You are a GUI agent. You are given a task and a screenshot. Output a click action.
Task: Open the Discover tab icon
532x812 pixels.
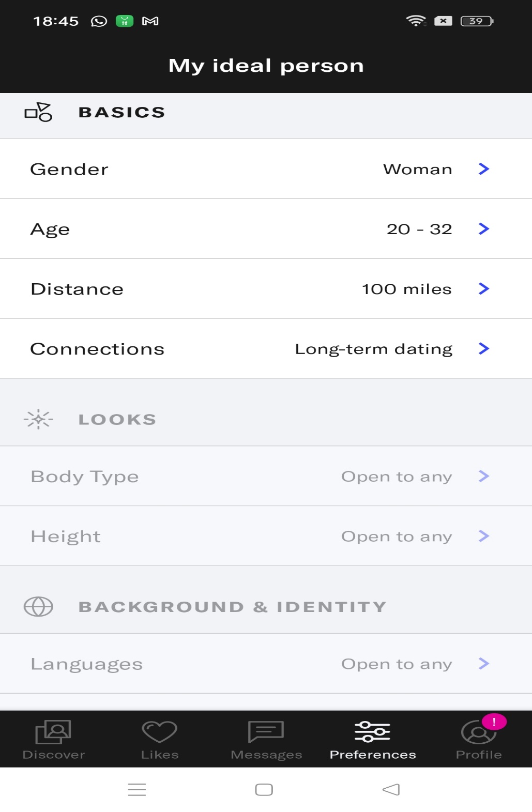pyautogui.click(x=53, y=732)
